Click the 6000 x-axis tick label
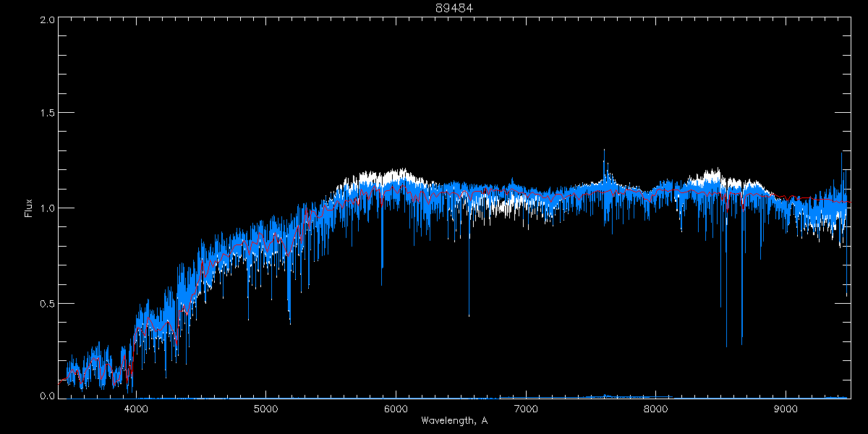The image size is (868, 434). 396,409
